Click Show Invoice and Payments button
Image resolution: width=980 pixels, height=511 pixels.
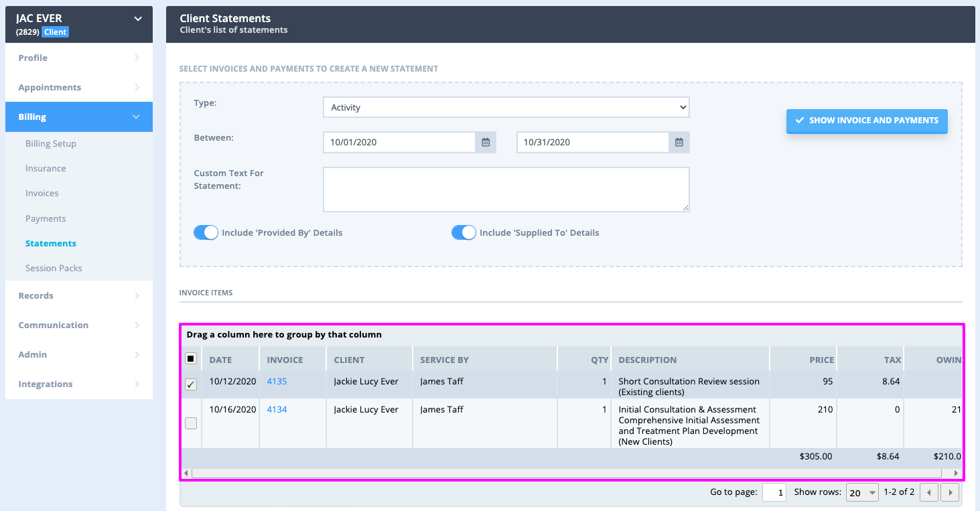click(867, 121)
